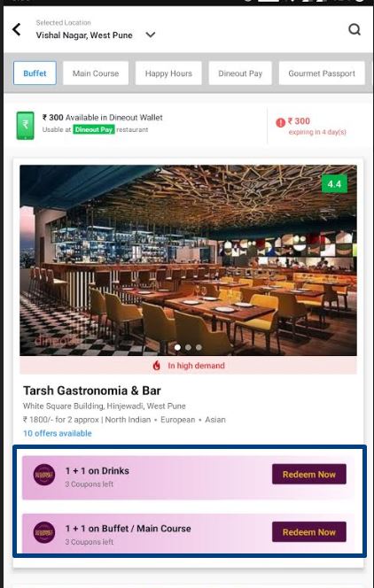Image resolution: width=374 pixels, height=588 pixels.
Task: Open search via magnifier icon
Action: click(355, 29)
